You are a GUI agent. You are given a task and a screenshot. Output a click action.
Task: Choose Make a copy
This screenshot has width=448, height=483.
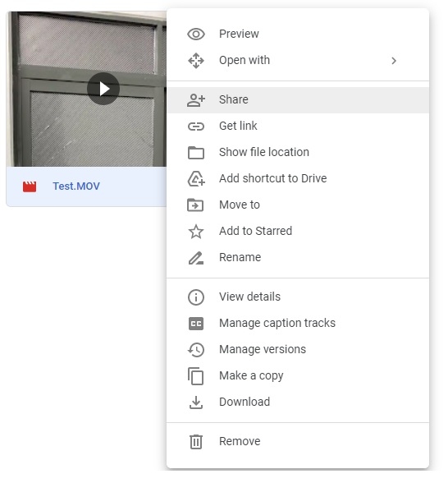298,376
